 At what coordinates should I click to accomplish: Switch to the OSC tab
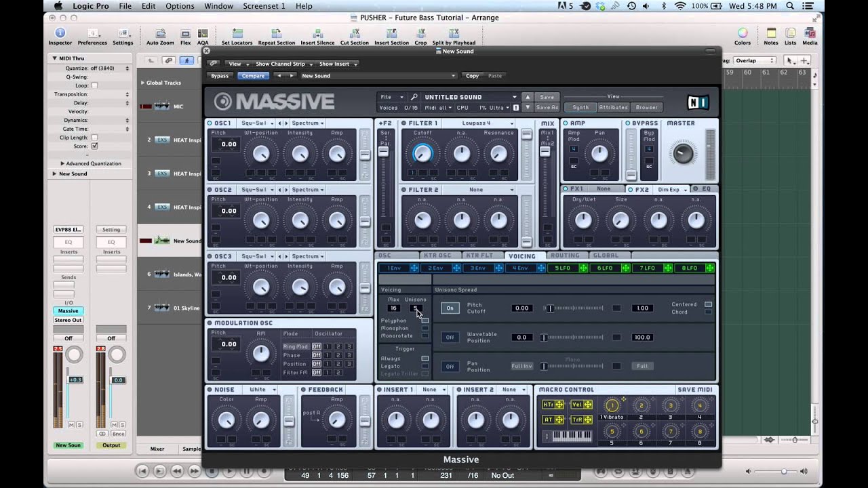click(384, 256)
